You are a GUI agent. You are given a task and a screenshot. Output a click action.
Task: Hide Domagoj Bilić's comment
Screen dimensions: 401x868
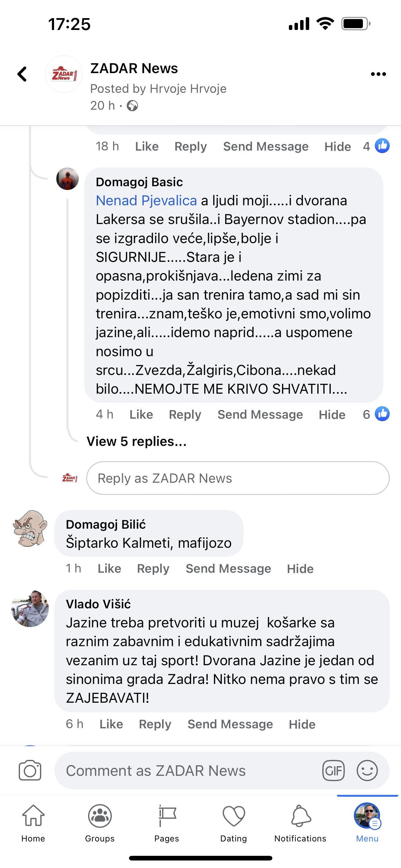pos(300,569)
